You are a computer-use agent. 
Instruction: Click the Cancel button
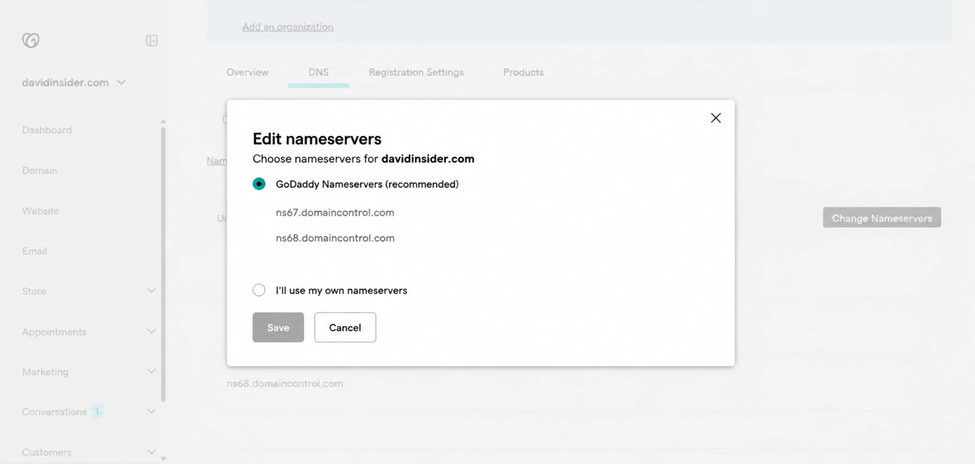(345, 327)
